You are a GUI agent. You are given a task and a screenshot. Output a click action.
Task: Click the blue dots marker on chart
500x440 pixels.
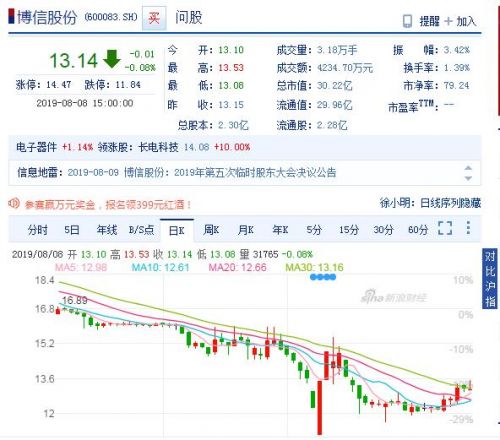tap(323, 277)
